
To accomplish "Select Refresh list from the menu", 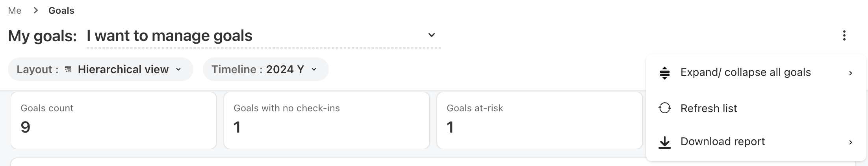I will click(708, 108).
